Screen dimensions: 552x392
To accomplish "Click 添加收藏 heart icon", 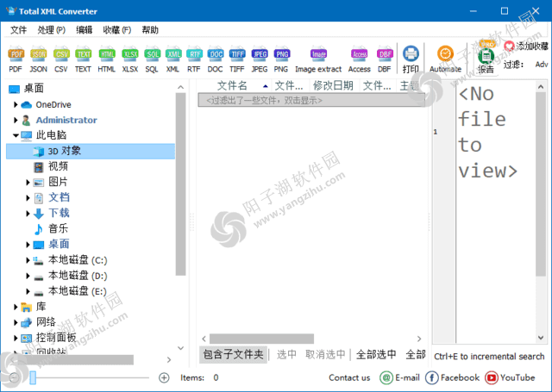I will click(509, 46).
